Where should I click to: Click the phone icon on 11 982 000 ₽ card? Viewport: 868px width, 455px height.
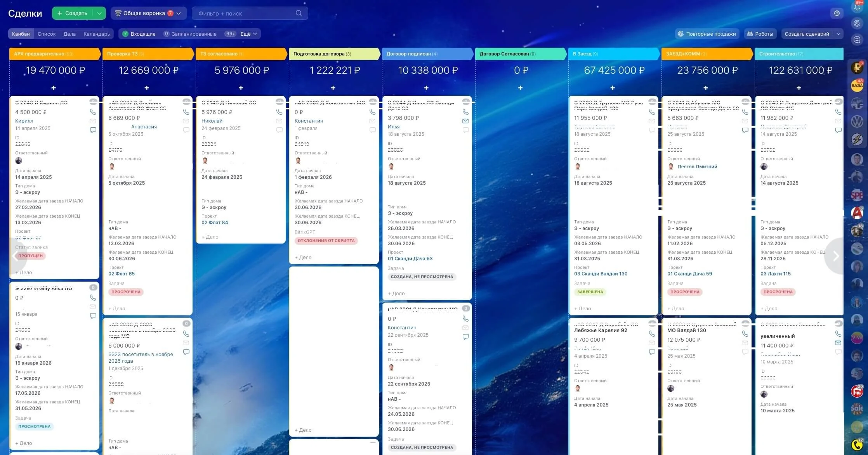tap(838, 112)
